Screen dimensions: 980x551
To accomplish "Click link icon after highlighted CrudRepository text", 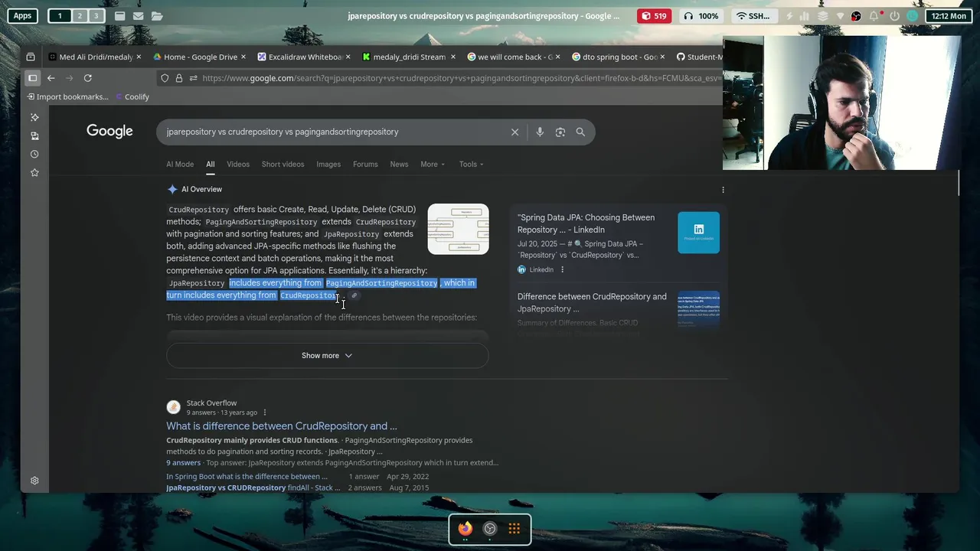I will 354,295.
